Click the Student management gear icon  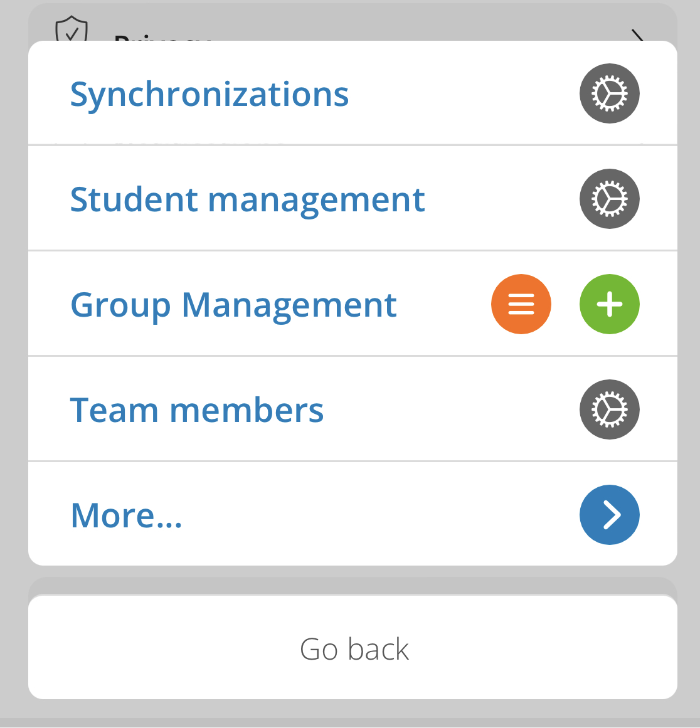(x=610, y=199)
